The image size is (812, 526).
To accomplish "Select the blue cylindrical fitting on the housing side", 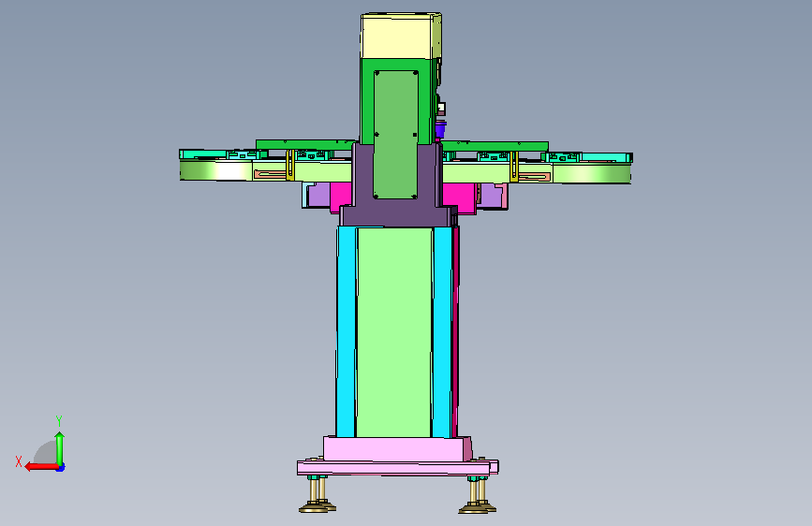I will point(441,128).
